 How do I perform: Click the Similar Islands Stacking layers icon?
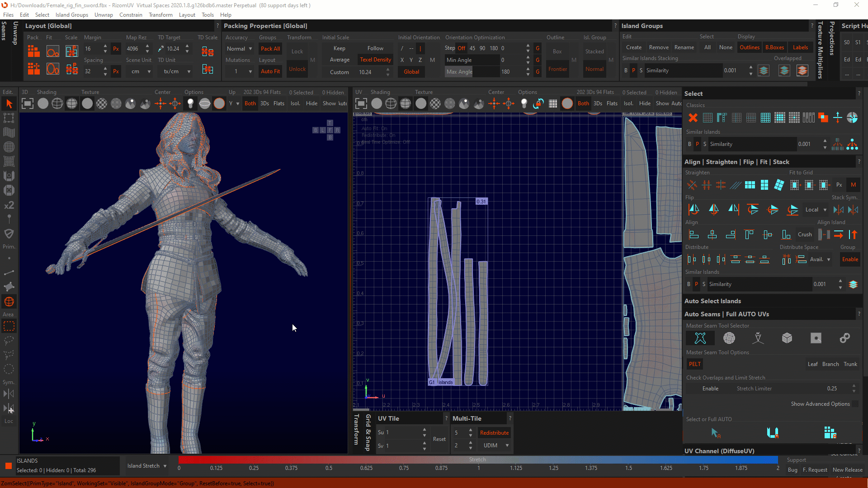[764, 70]
